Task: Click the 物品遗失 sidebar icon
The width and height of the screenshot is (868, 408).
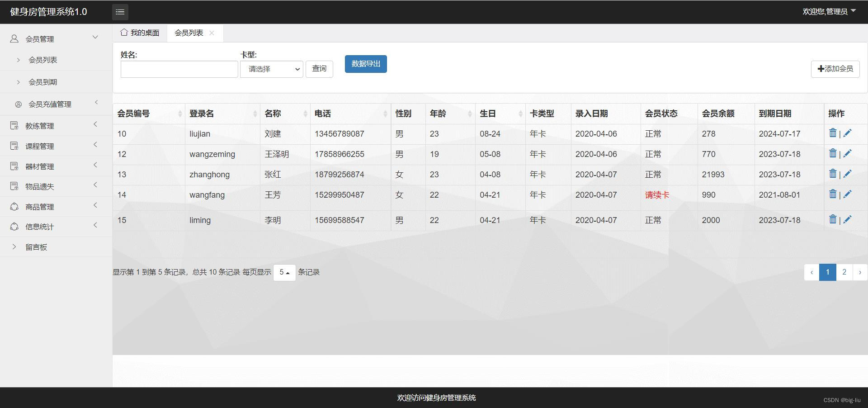Action: [x=14, y=186]
